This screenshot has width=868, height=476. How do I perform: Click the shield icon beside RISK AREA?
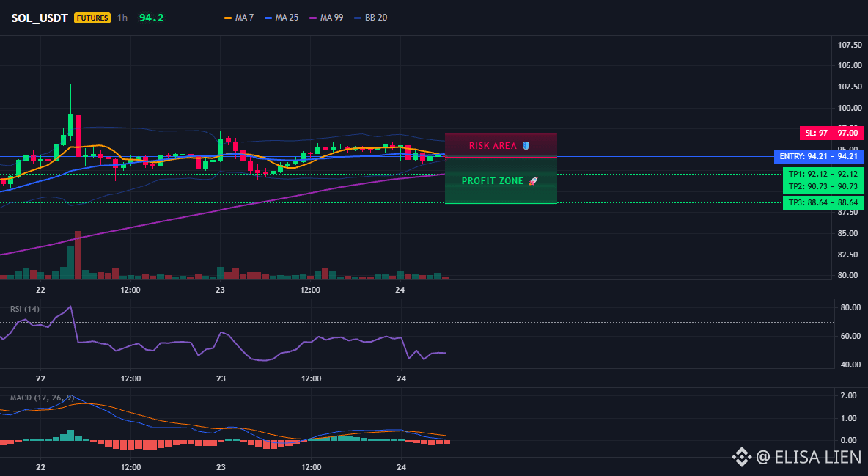click(x=526, y=146)
